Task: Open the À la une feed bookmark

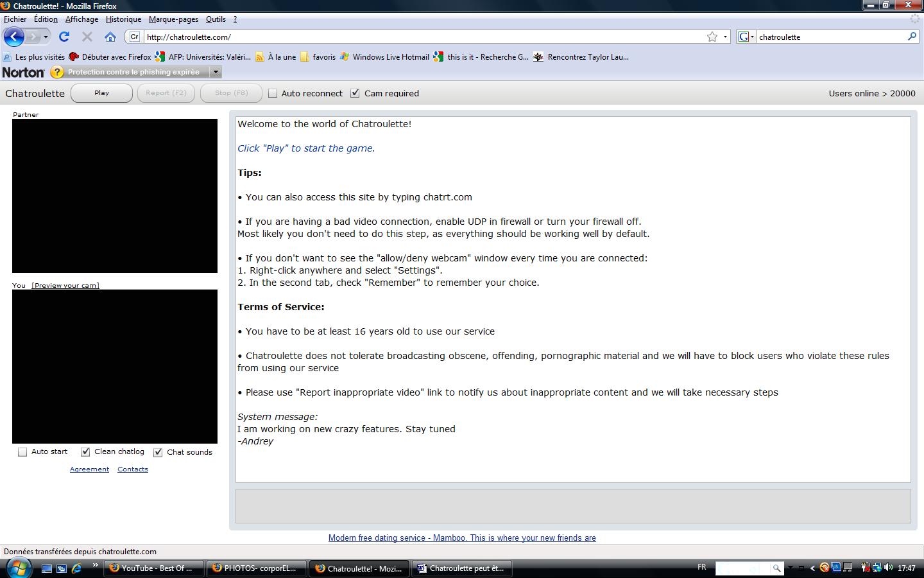Action: (275, 57)
